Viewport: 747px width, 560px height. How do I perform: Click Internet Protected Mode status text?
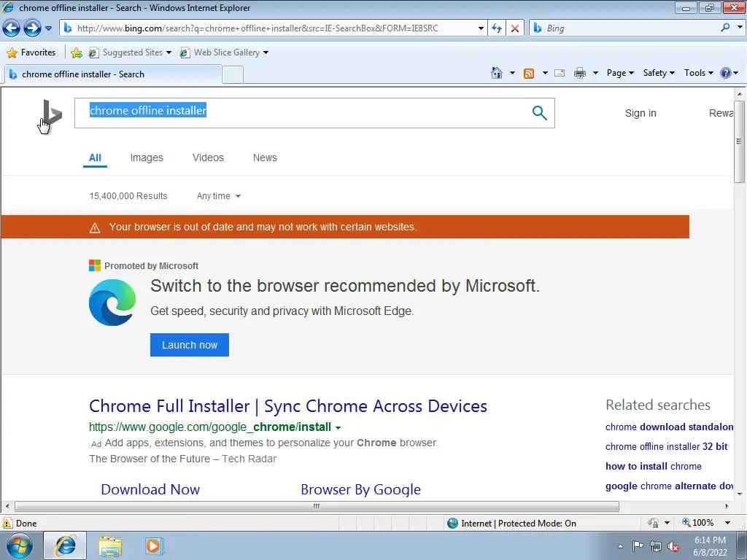(519, 524)
